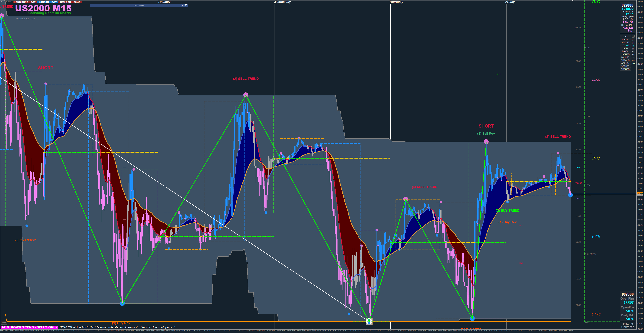Switch chart to XAUUSD symbol
This screenshot has height=333, width=644.
pos(625,57)
